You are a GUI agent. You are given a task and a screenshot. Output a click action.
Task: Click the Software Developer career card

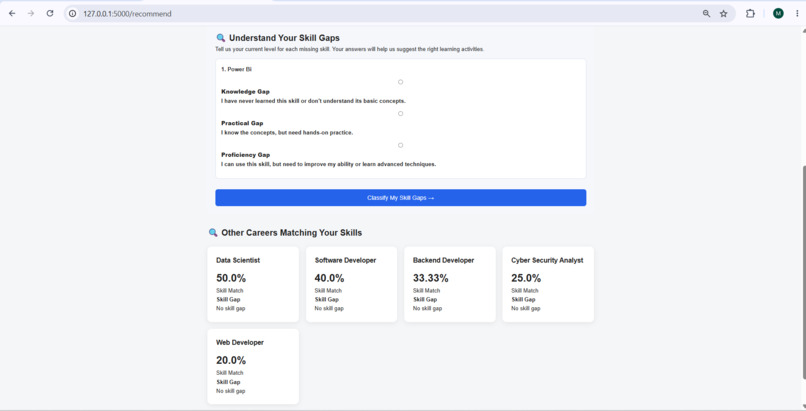(352, 284)
